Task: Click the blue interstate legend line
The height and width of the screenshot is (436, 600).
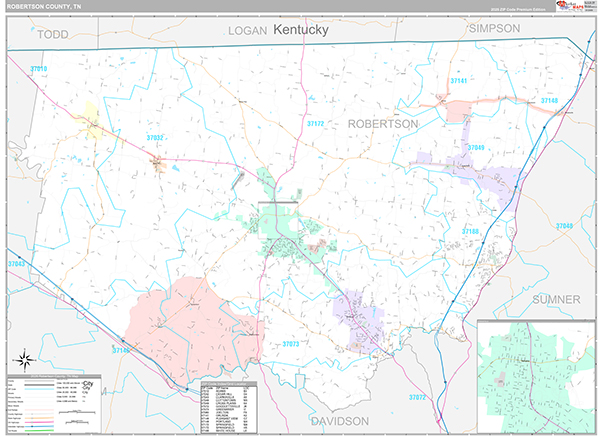Action: [x=39, y=426]
